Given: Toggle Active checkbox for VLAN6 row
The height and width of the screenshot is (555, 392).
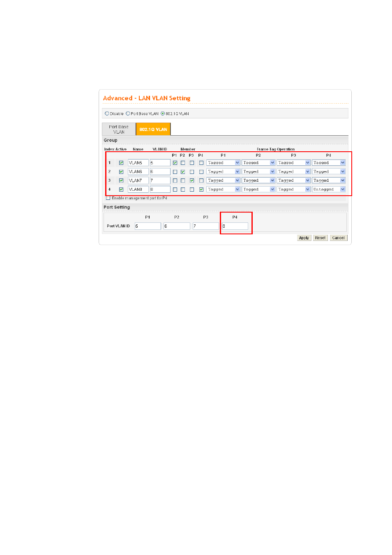Looking at the screenshot, I should (x=121, y=172).
